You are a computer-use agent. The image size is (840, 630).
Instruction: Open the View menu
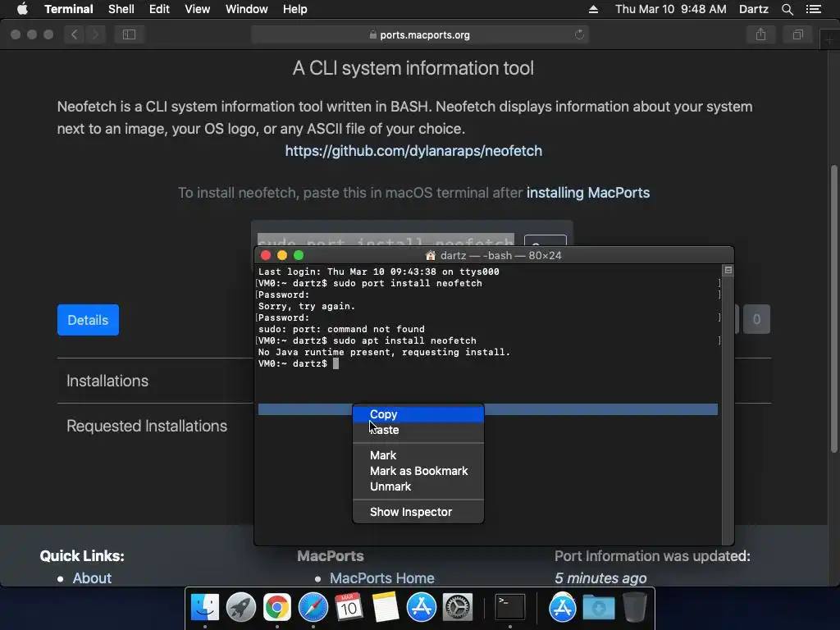pos(197,9)
